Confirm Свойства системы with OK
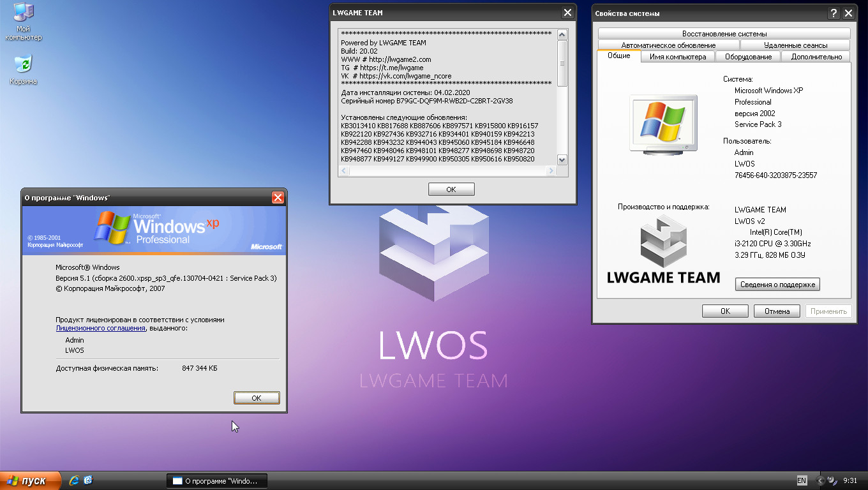Image resolution: width=868 pixels, height=490 pixels. point(725,311)
